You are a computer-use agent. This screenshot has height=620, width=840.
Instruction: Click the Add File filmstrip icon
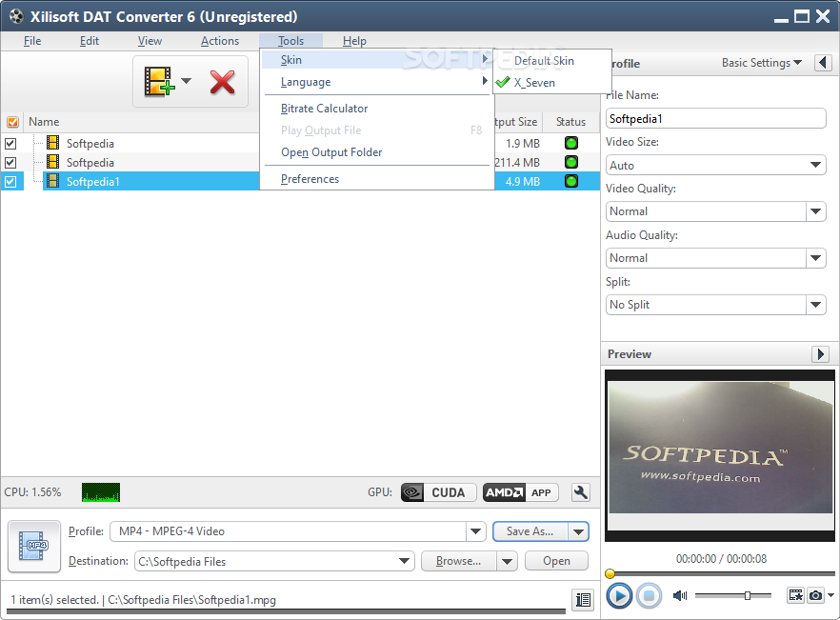pos(159,82)
